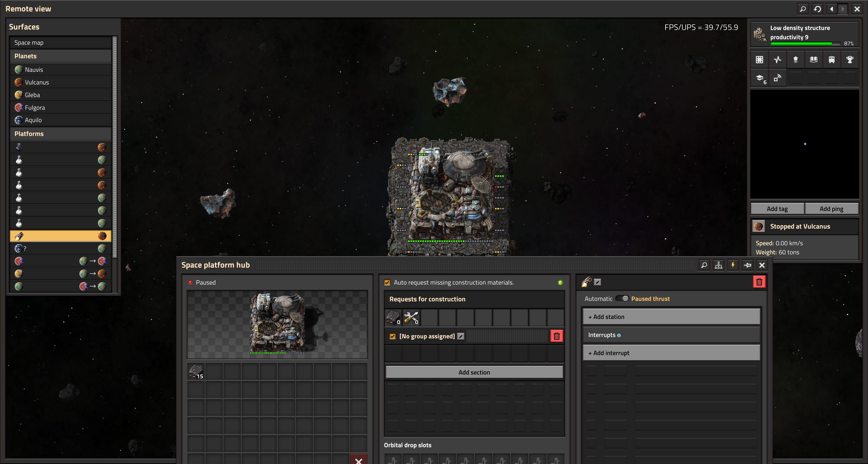Click the Low density structure research icon

pyautogui.click(x=759, y=34)
